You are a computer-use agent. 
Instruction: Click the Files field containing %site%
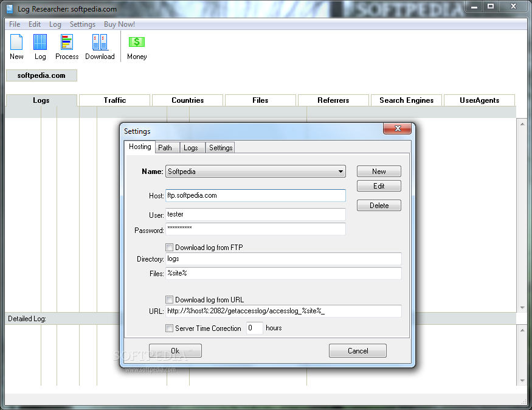[283, 273]
